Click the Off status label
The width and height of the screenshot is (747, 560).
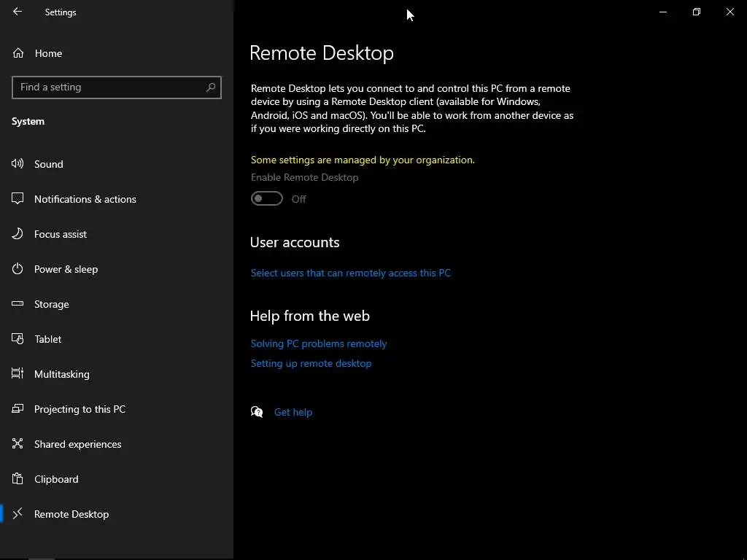[298, 199]
